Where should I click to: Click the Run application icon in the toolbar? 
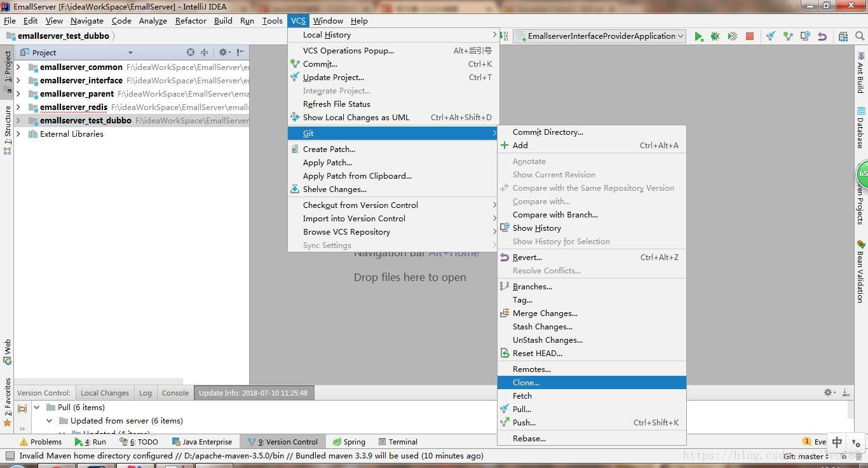coord(698,36)
